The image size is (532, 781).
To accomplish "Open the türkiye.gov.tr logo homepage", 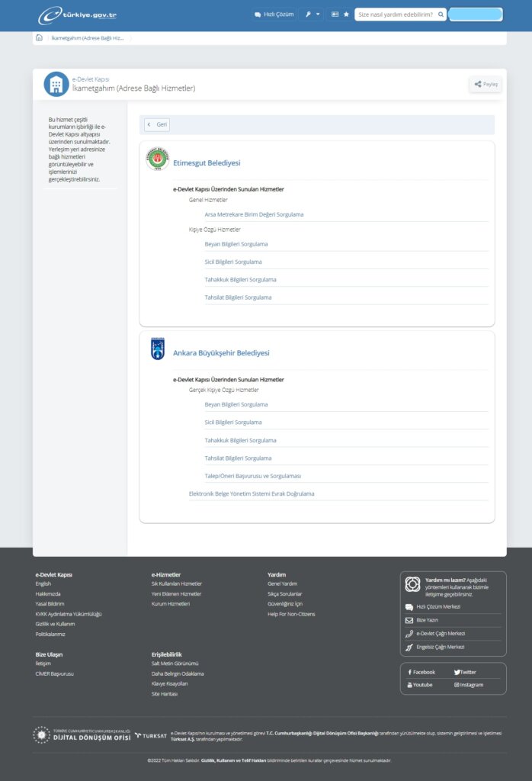I will coord(77,15).
